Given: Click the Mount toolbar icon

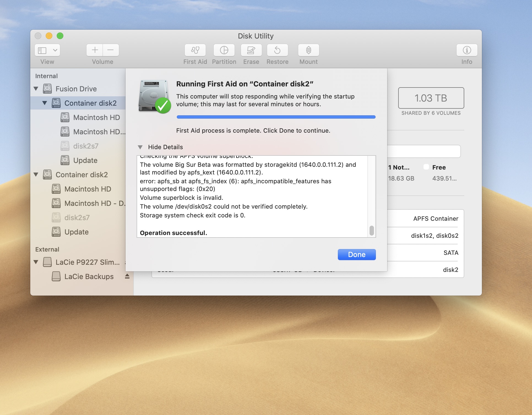Looking at the screenshot, I should tap(308, 50).
